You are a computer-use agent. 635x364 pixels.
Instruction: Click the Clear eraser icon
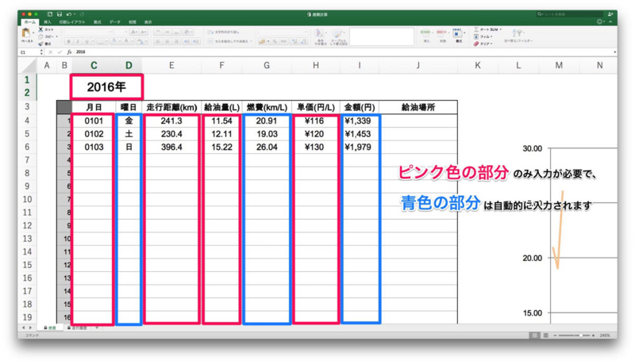click(476, 44)
